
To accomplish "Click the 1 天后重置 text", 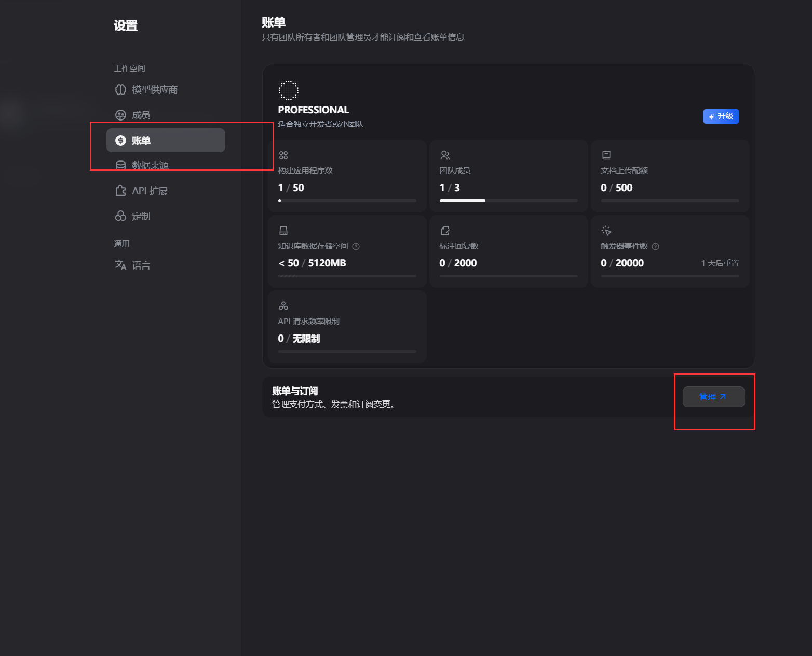I will [x=720, y=263].
